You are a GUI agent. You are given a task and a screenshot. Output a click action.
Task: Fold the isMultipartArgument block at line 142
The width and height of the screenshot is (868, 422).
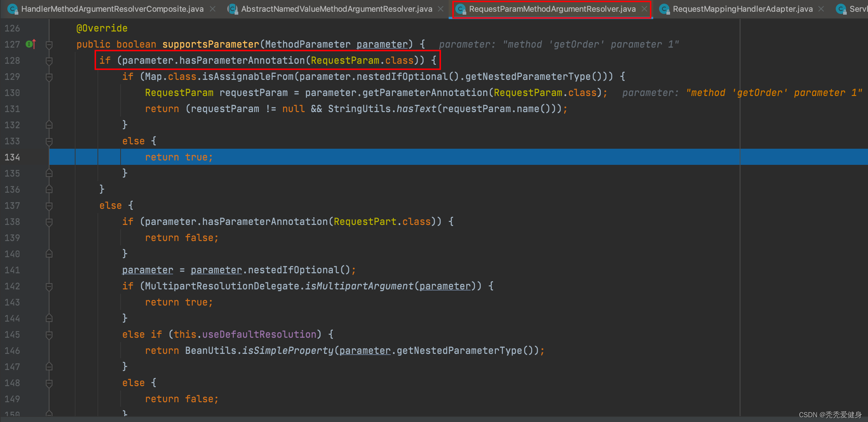click(49, 286)
